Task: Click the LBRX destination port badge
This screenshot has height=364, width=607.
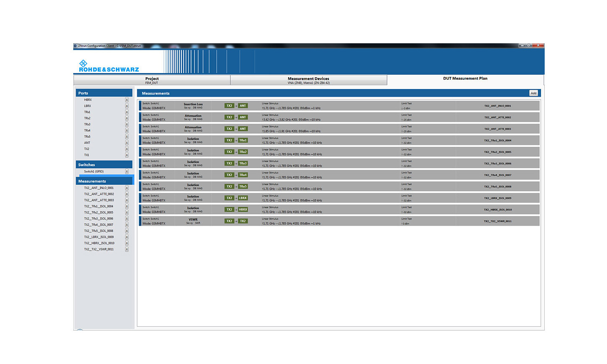Action: 243,198
